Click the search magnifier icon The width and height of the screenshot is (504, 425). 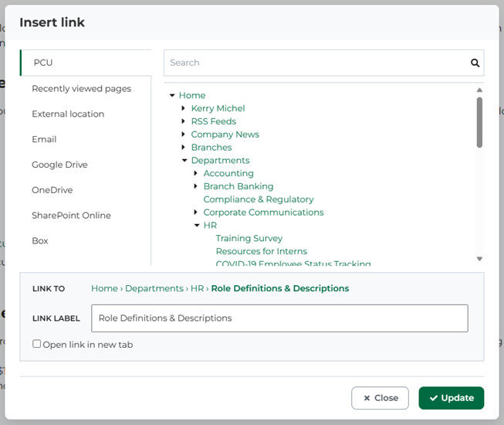tap(475, 63)
